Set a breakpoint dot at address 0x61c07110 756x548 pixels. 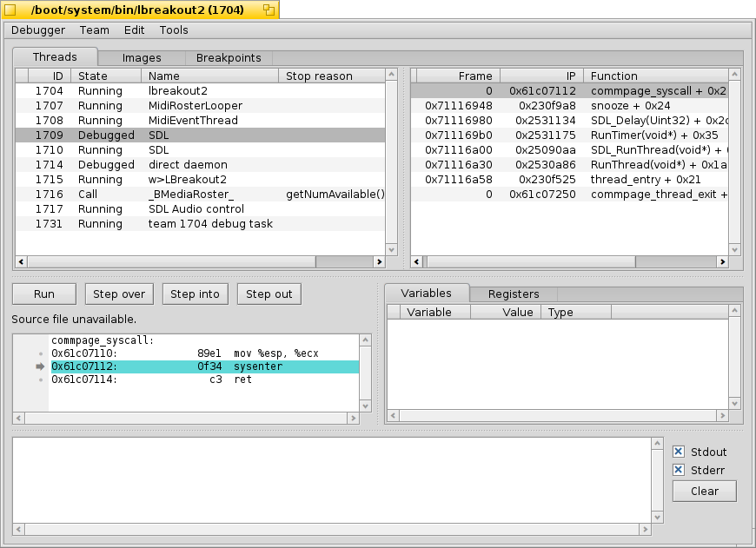pyautogui.click(x=40, y=353)
